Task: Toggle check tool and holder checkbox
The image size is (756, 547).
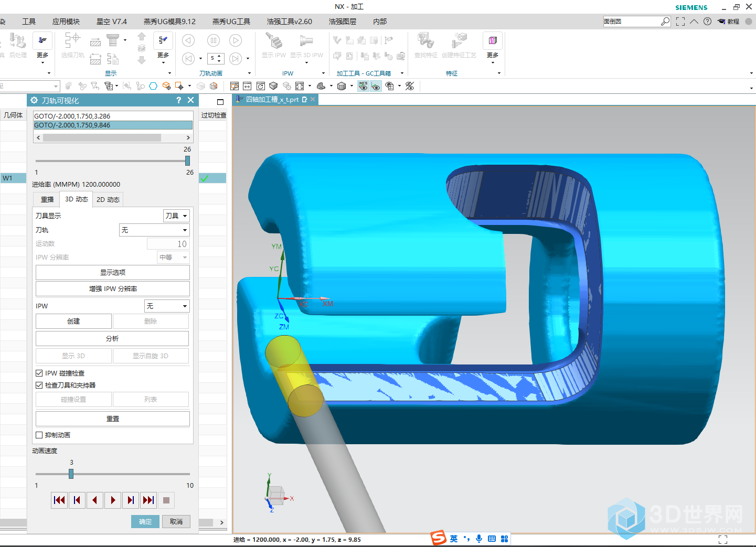Action: [x=39, y=385]
